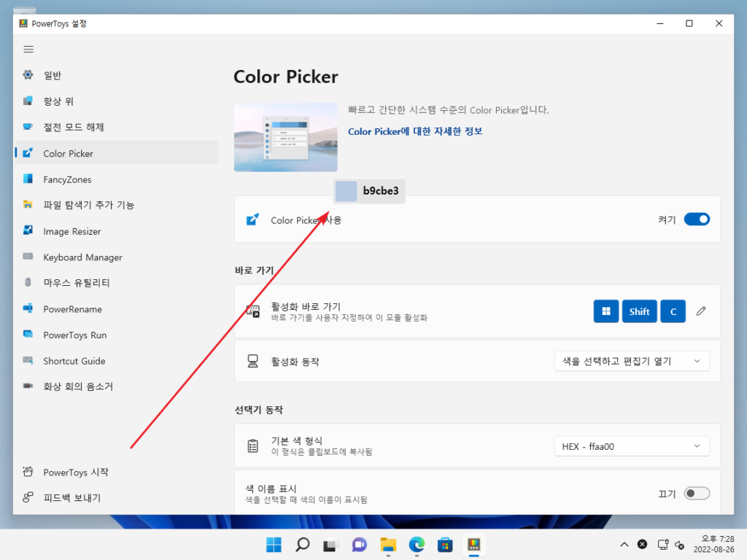Change 기본 색 형식 from HEX dropdown
Screen dimensions: 747x560
[x=632, y=446]
